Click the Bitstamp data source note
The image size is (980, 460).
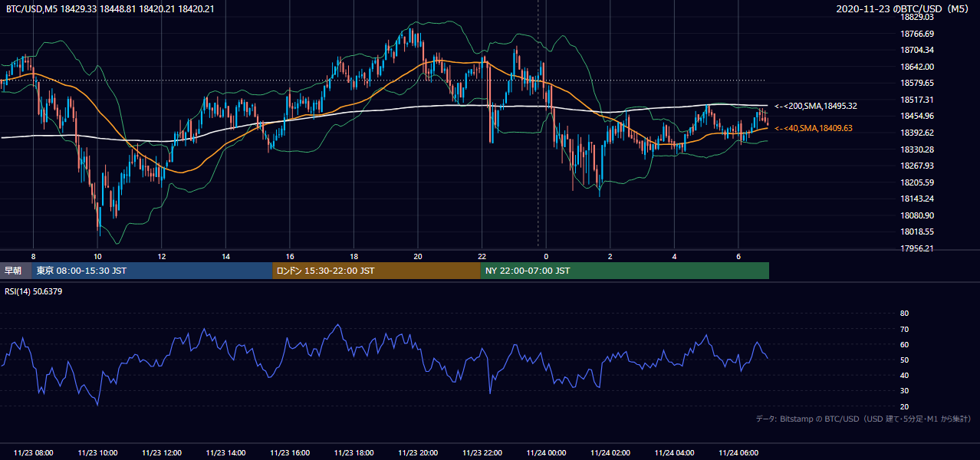click(863, 419)
